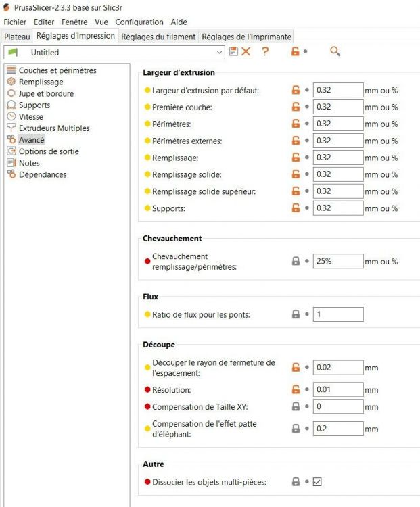The height and width of the screenshot is (507, 420).
Task: Open Supports settings page in sidebar
Action: click(x=34, y=105)
